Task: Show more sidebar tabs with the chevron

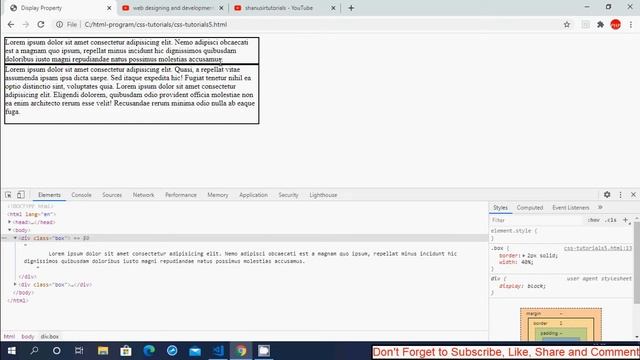Action: 600,207
